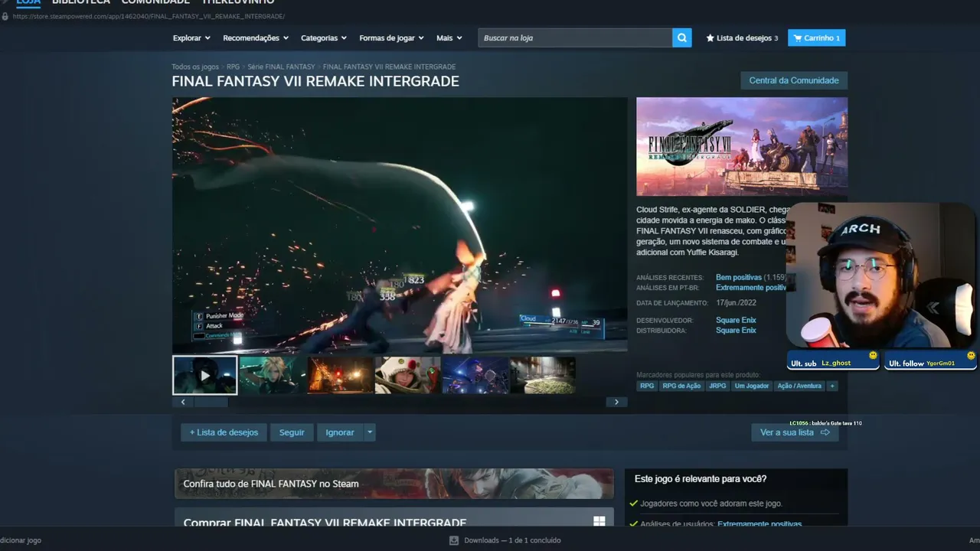Open the Portuguese-reviews Extremamente positivas link
Viewport: 980px width, 551px height.
[x=751, y=288]
